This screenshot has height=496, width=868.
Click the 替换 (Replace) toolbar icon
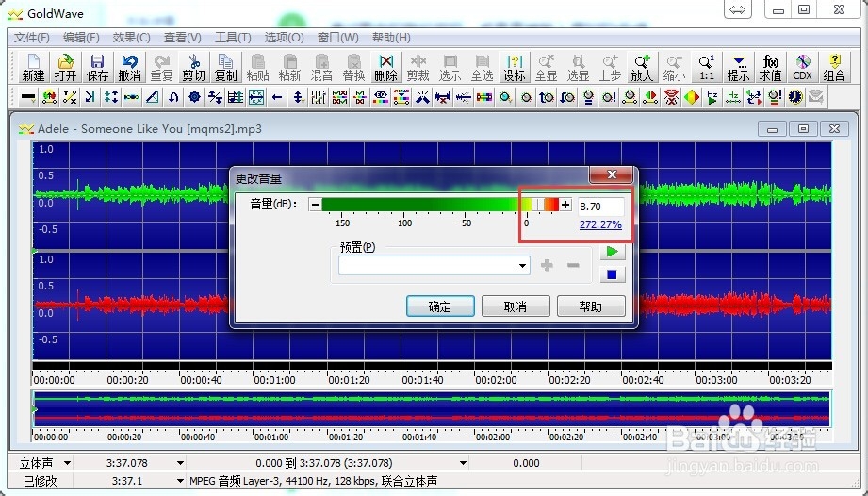pos(354,68)
